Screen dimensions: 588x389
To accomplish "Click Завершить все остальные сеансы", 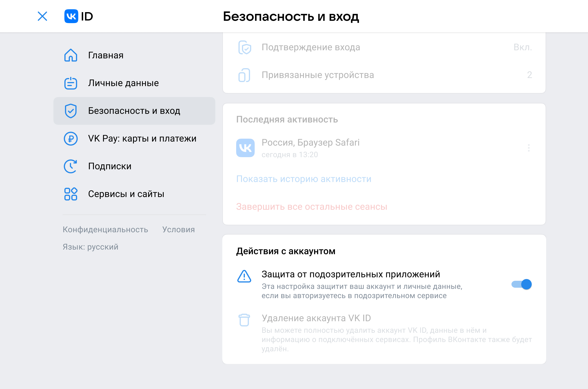I will tap(312, 206).
